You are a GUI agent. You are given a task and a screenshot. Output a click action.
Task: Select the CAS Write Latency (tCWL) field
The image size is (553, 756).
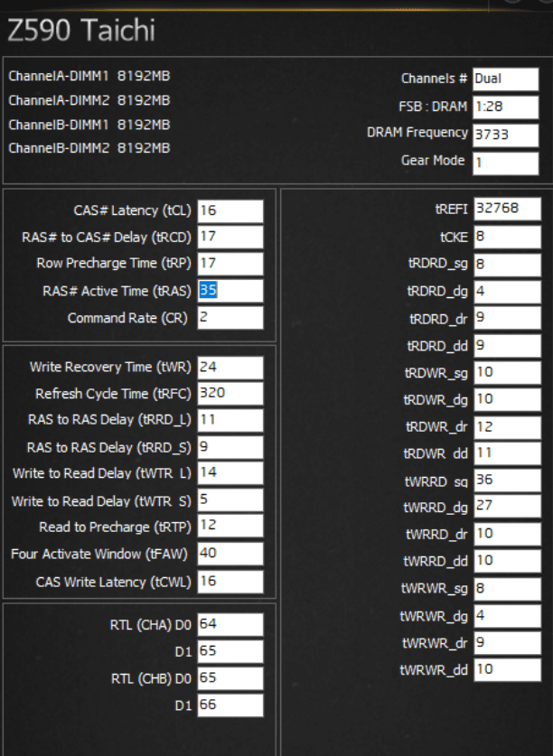pyautogui.click(x=230, y=582)
